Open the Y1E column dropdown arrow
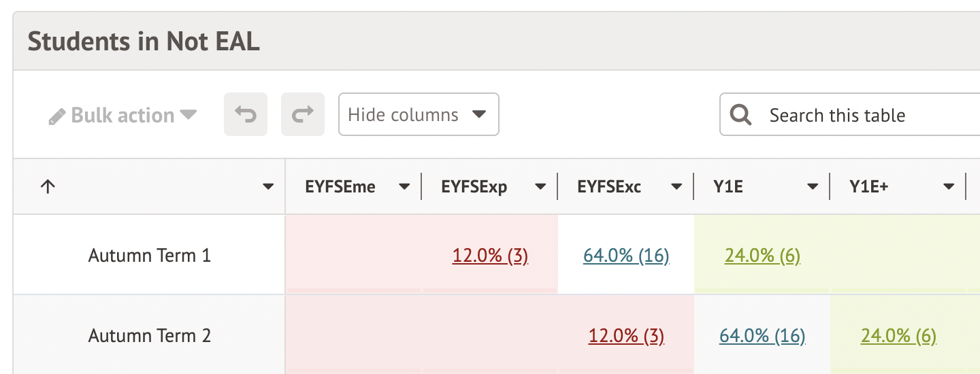The width and height of the screenshot is (980, 374). (x=813, y=187)
